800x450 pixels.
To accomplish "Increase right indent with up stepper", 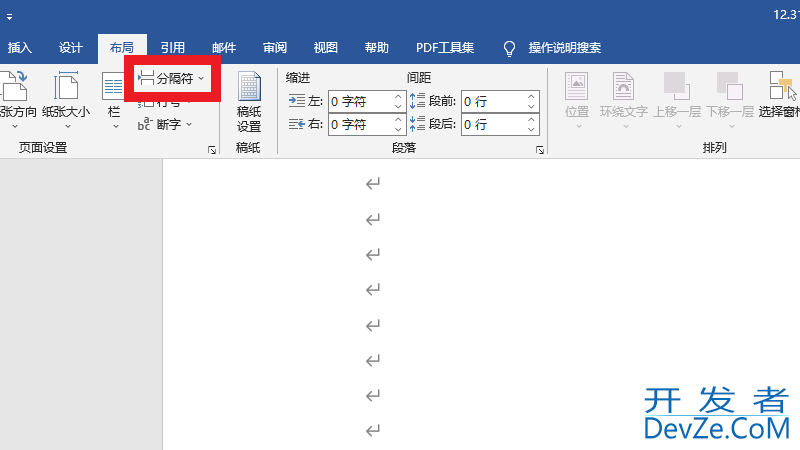I will [x=398, y=119].
